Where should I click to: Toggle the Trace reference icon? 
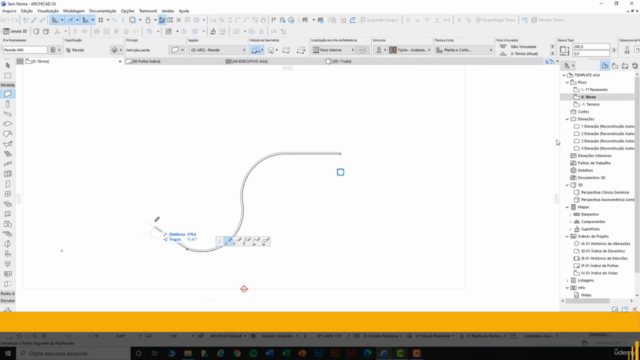[x=132, y=20]
